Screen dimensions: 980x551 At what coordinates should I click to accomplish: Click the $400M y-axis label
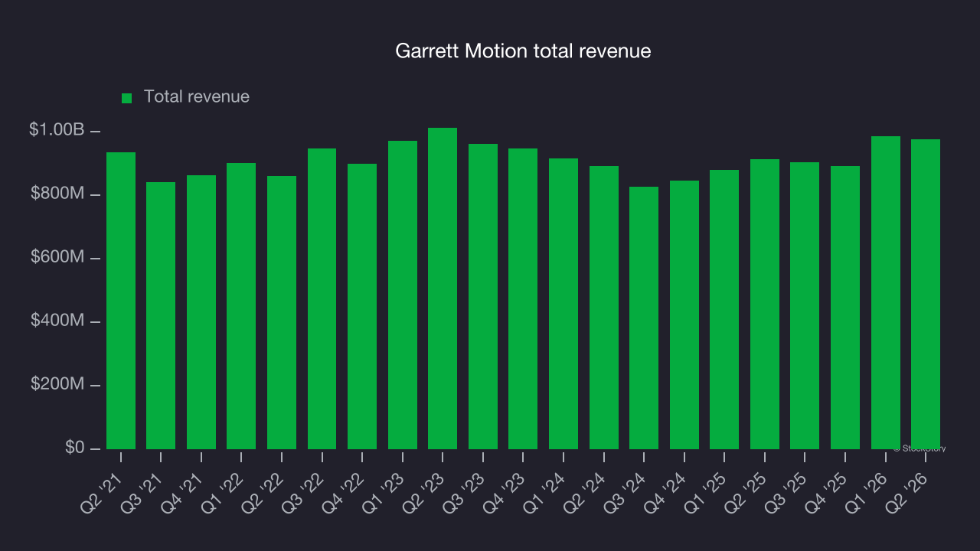click(x=57, y=321)
